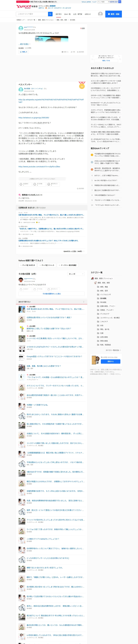
Task: Click ドーパミン 統合失調症 search chip
Action: tap(67, 265)
